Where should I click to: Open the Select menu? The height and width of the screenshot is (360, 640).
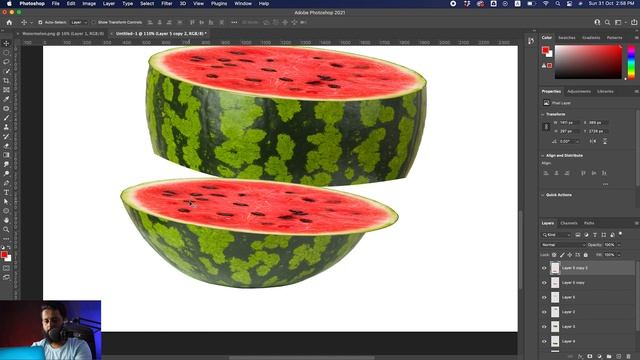147,4
